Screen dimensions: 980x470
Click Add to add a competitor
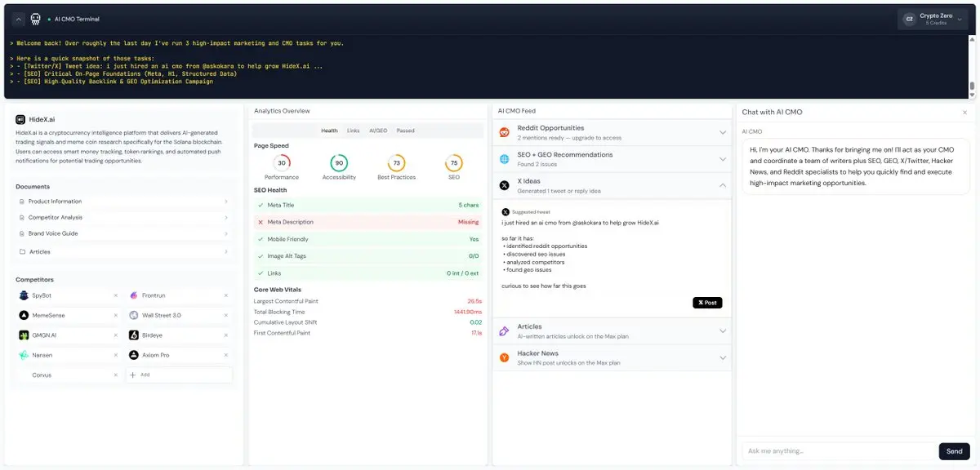(179, 375)
